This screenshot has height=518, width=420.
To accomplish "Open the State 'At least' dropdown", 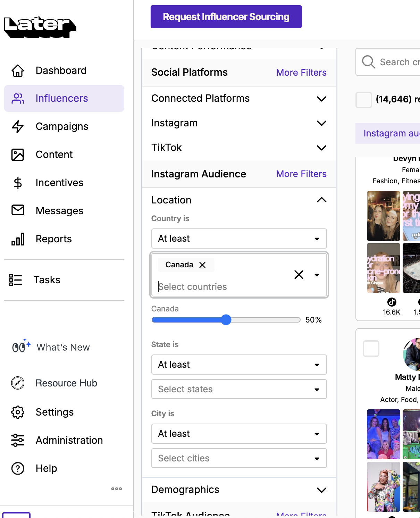I will pyautogui.click(x=239, y=365).
